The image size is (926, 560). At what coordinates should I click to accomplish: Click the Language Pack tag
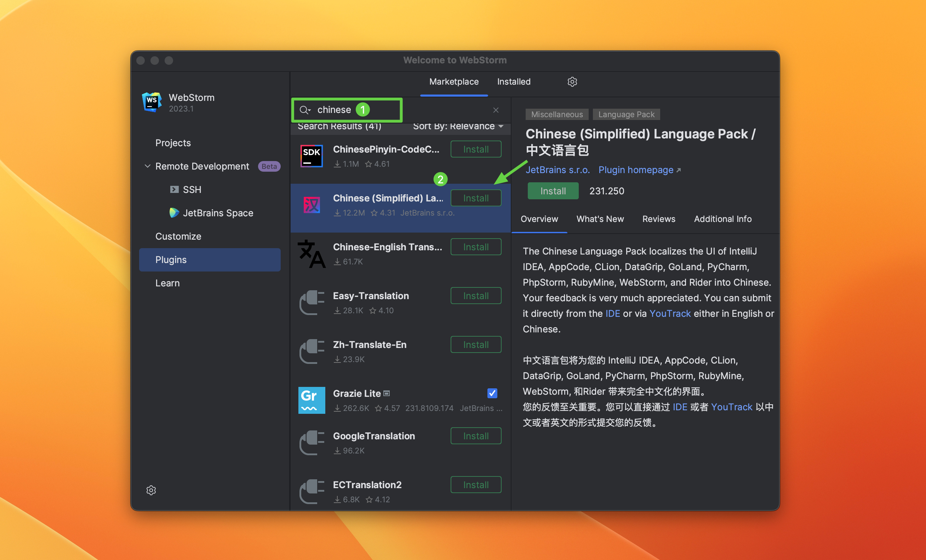pyautogui.click(x=626, y=114)
